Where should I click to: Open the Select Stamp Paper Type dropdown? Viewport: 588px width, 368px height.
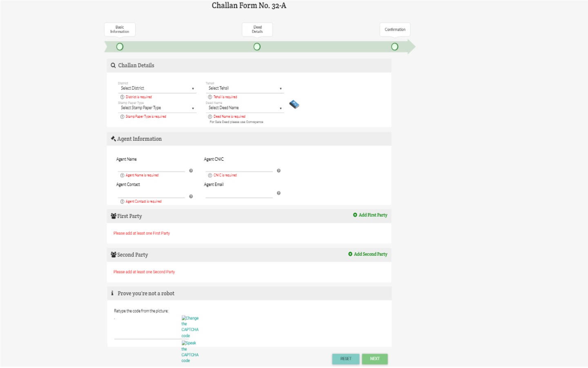157,108
